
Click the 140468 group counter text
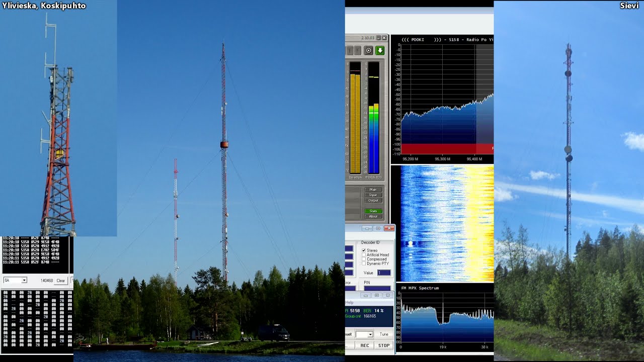[47, 281]
